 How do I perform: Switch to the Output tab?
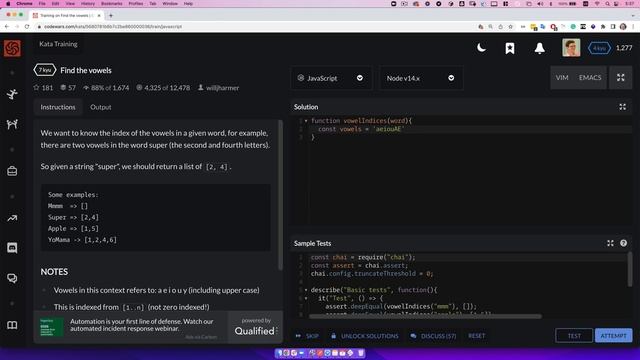(100, 107)
